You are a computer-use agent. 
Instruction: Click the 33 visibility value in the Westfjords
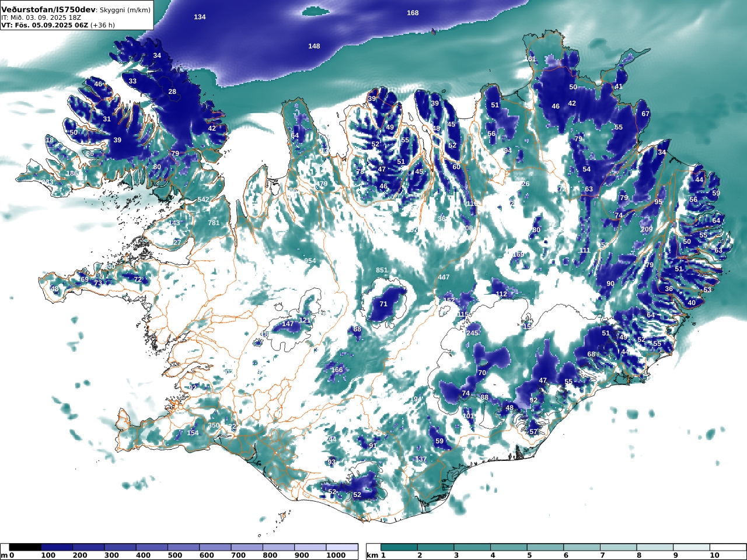(132, 81)
